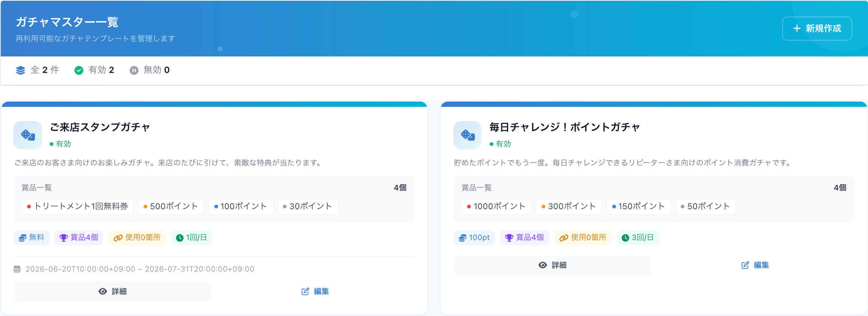Click the stacked layers icon beside 全 2 件
This screenshot has width=868, height=316.
21,70
